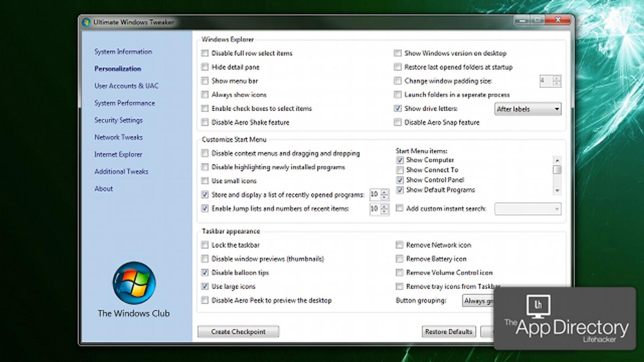This screenshot has height=362, width=644.
Task: Open Security Settings in the sidebar
Action: coord(119,120)
